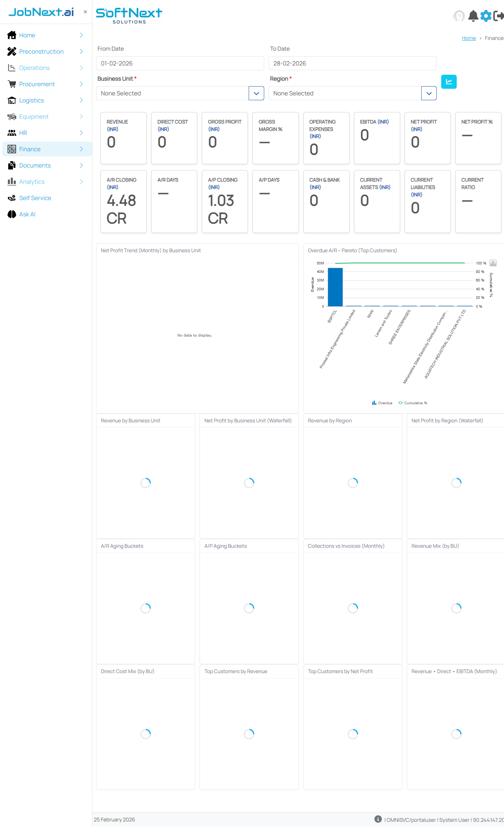Open the Preconstruction menu item
504x834 pixels.
pos(47,51)
